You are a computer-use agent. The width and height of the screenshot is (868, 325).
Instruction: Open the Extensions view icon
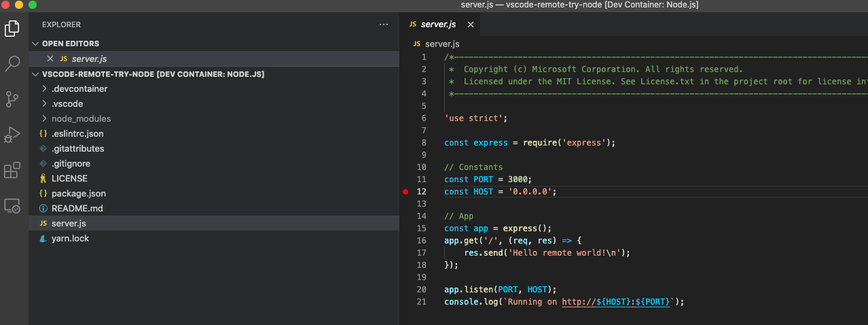[12, 170]
